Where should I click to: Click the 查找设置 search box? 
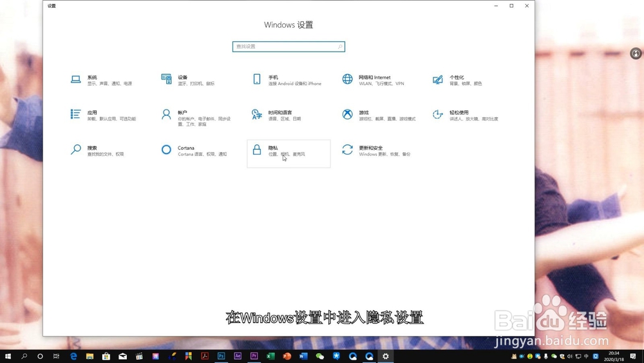tap(289, 46)
